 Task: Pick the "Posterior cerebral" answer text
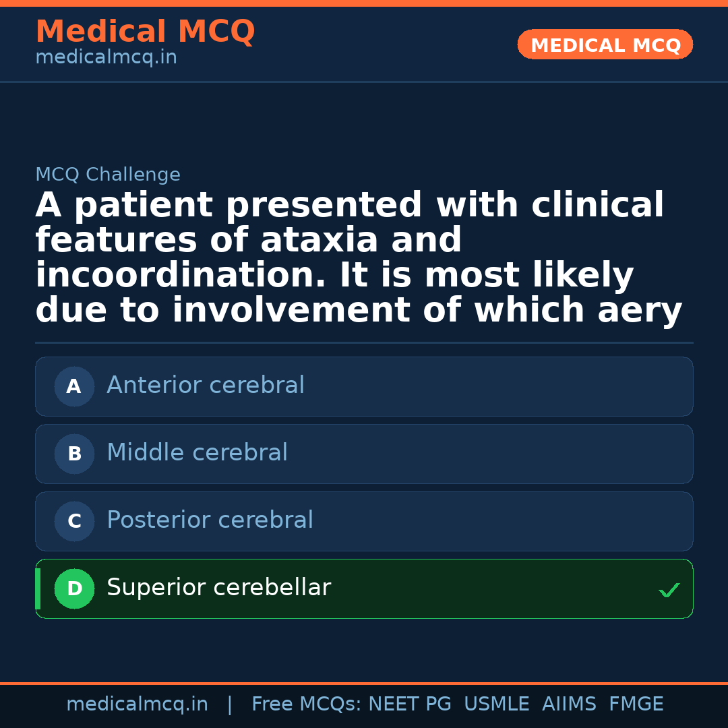click(x=210, y=520)
